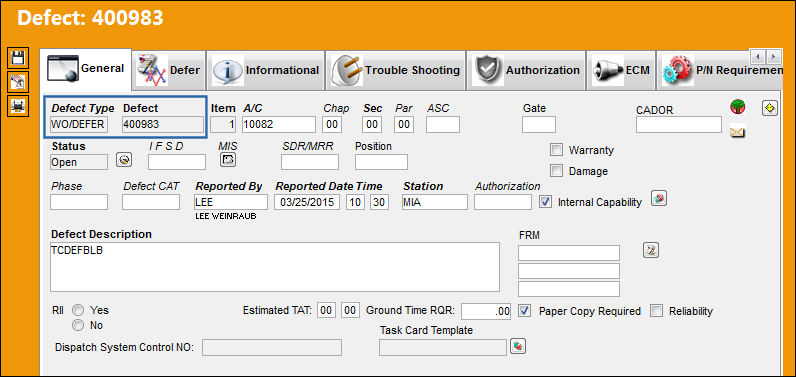Enable the Warranty checkbox
The image size is (796, 377).
[x=557, y=150]
